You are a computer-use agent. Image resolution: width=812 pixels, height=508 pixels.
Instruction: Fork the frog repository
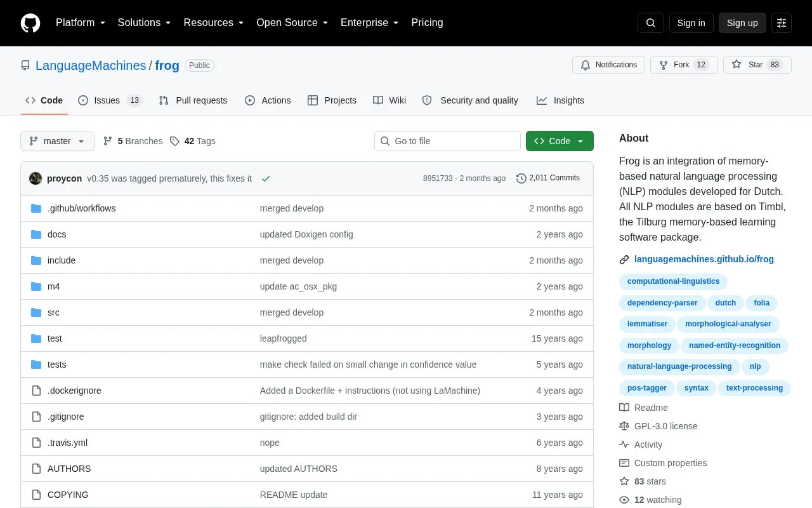tap(684, 65)
